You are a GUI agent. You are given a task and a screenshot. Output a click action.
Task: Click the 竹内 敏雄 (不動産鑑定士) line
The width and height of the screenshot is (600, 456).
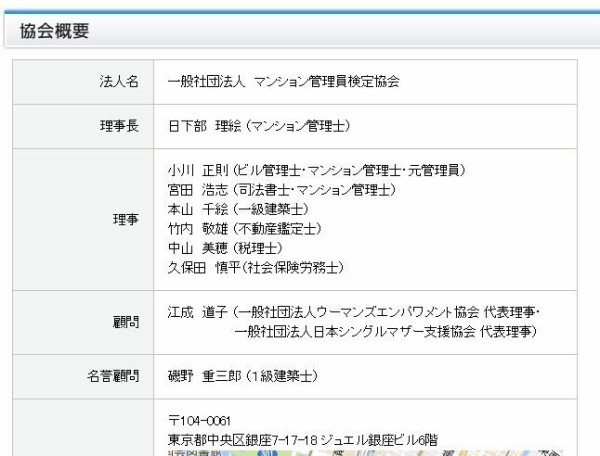point(244,229)
